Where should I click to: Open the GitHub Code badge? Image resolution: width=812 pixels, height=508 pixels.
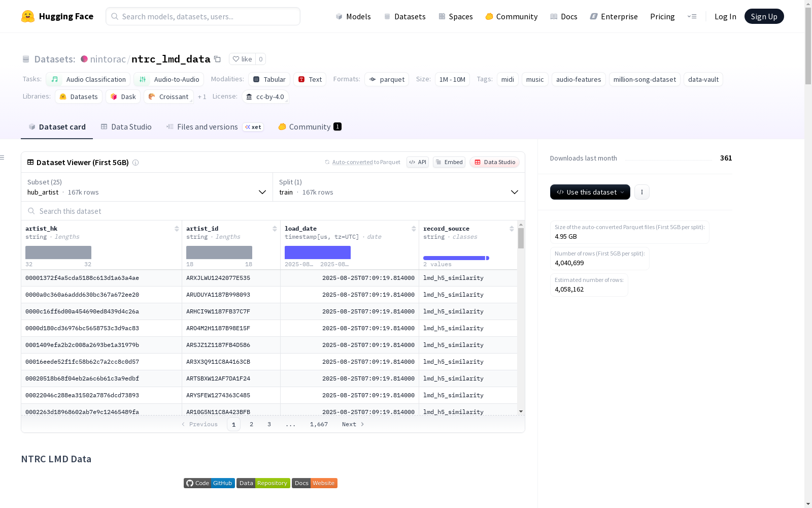click(209, 483)
